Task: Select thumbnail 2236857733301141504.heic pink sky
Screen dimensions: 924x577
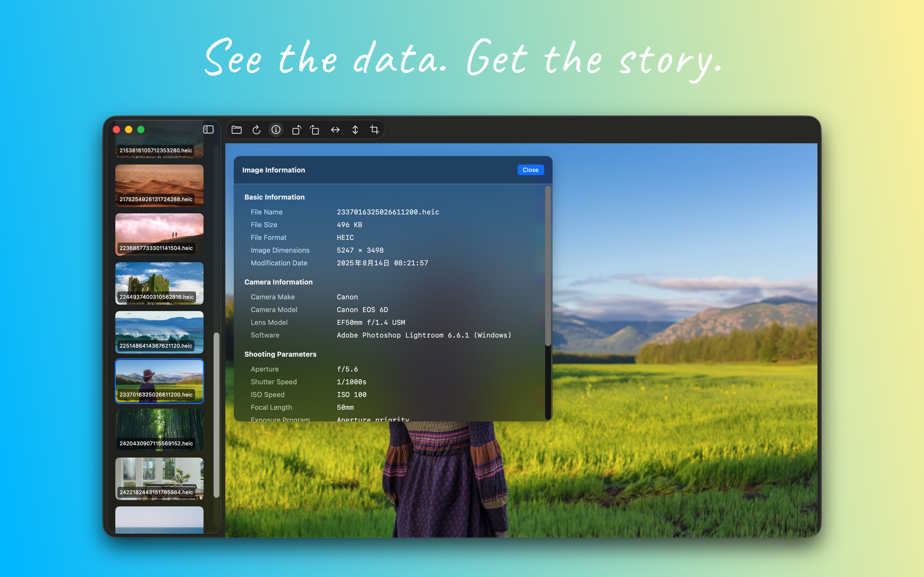Action: [159, 234]
